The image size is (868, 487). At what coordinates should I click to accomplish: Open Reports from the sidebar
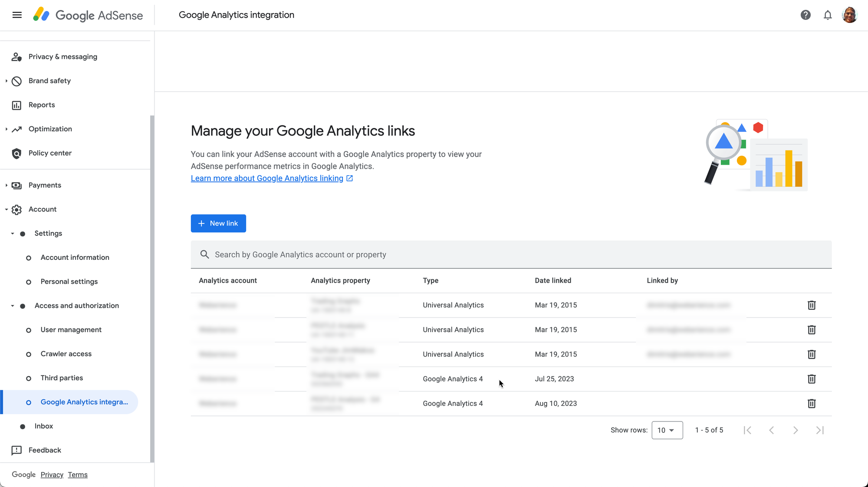[42, 105]
